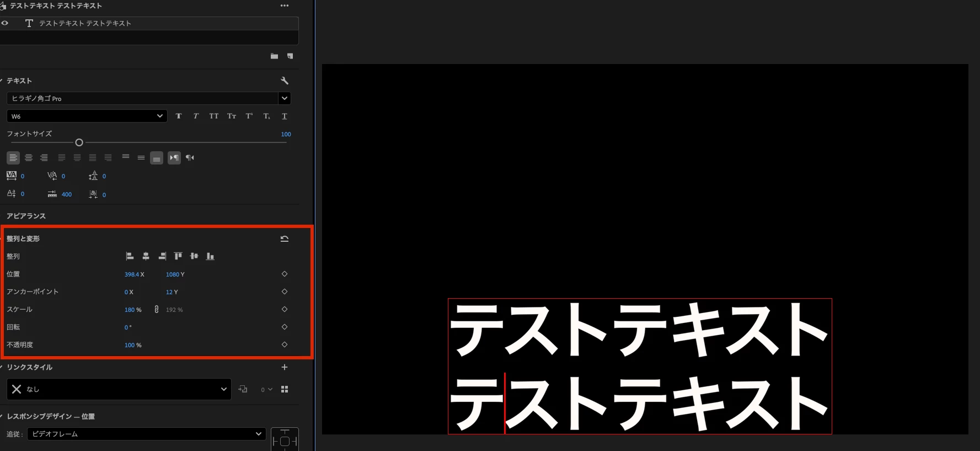Right align the paragraph text
The width and height of the screenshot is (980, 451).
(x=44, y=158)
